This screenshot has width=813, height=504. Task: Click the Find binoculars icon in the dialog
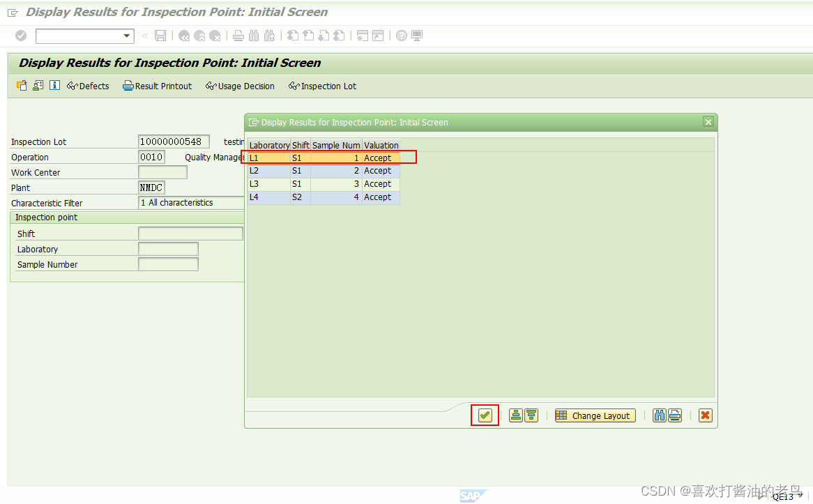tap(660, 415)
